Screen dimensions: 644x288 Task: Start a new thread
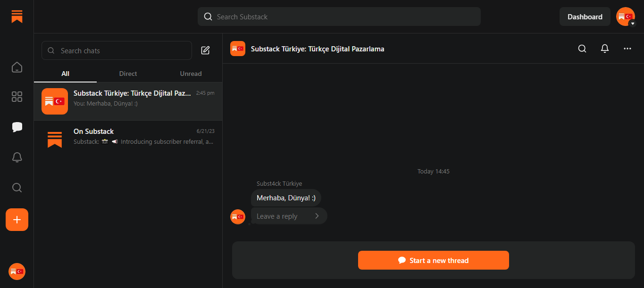click(x=434, y=260)
